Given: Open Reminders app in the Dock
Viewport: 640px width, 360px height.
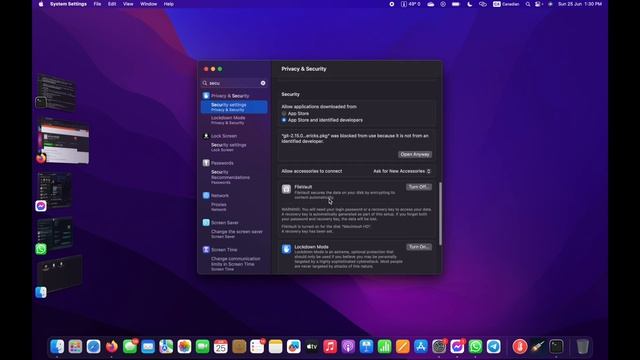Looking at the screenshot, I should (x=257, y=347).
